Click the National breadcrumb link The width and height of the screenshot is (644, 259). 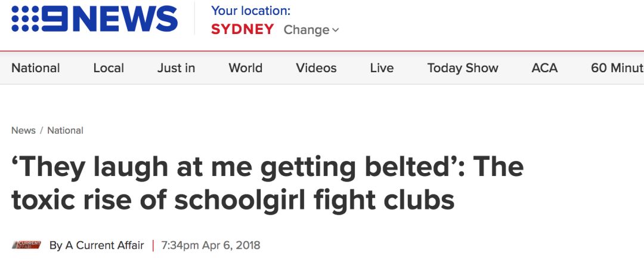pyautogui.click(x=66, y=130)
